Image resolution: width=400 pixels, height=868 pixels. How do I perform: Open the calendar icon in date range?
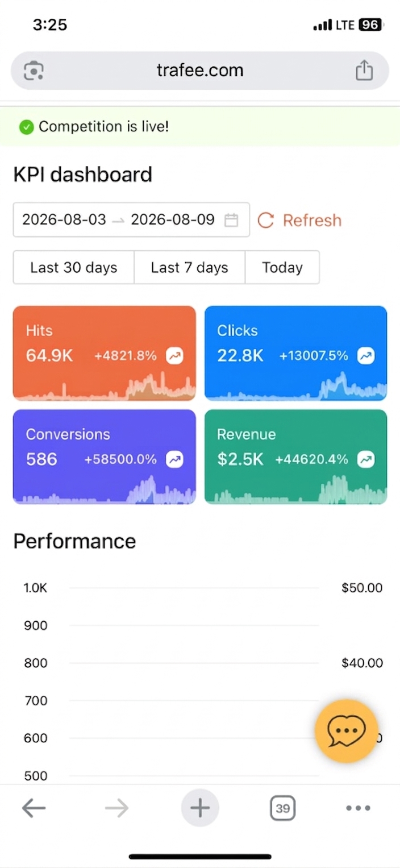point(231,220)
